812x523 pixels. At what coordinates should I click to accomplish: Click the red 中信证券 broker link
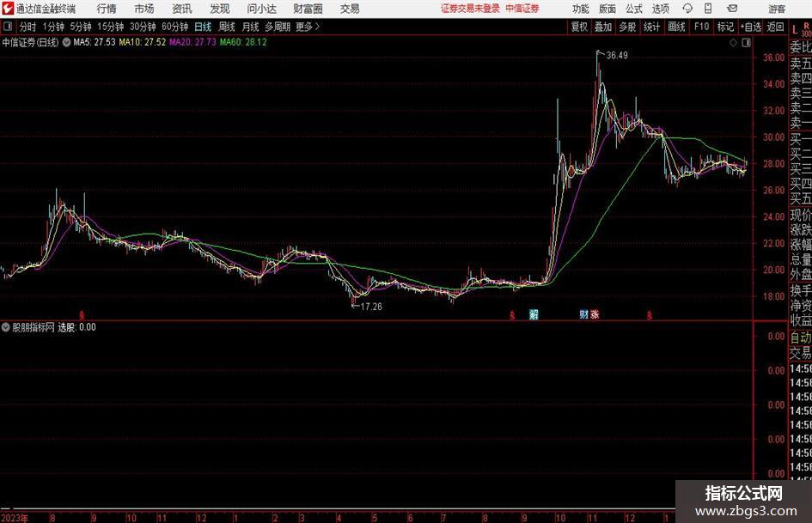(522, 9)
